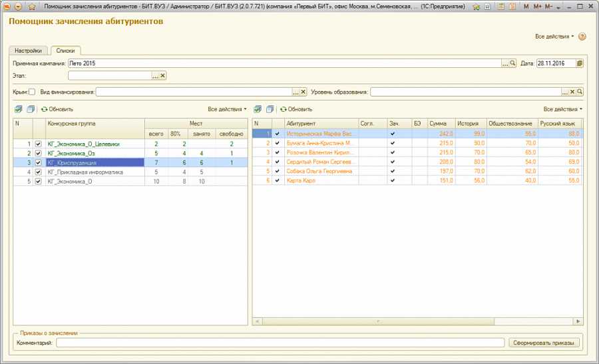The image size is (599, 364).
Task: Expand the title bar tools dropdown arrow
Action: pos(558,7)
